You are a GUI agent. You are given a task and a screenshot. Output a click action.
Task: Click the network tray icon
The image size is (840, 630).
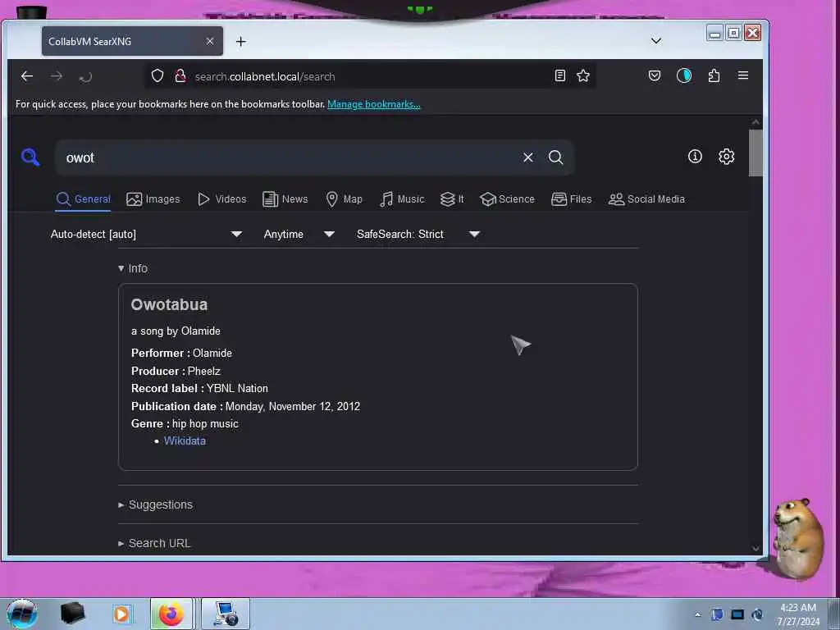737,614
